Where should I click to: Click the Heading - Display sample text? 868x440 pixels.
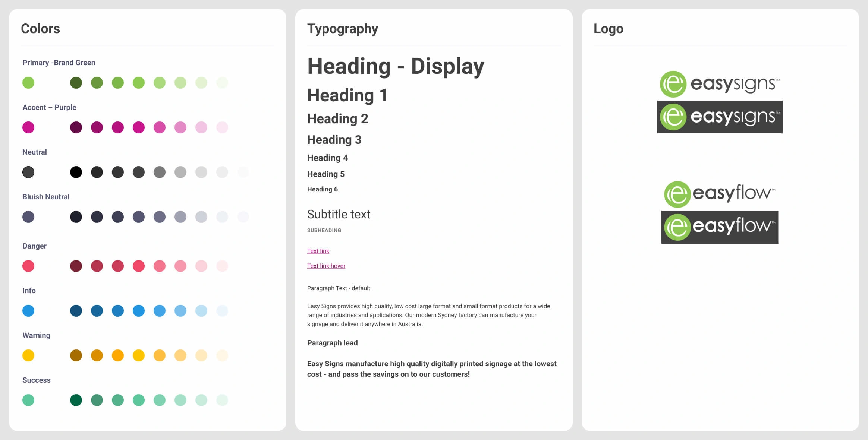395,66
